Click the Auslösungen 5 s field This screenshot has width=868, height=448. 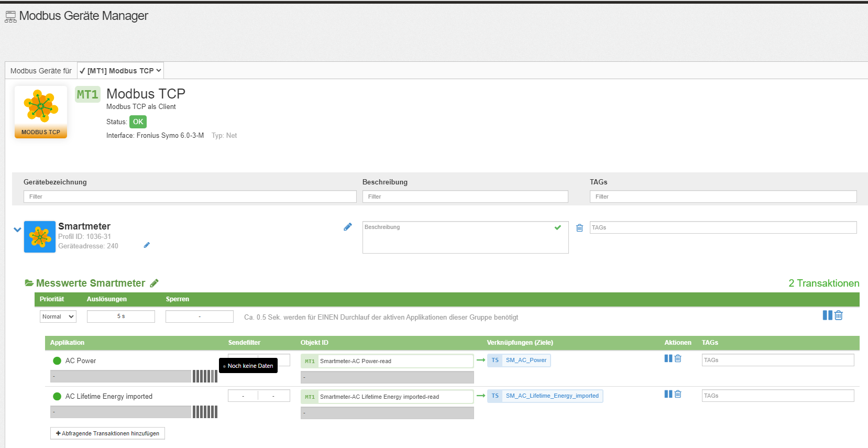(x=121, y=316)
